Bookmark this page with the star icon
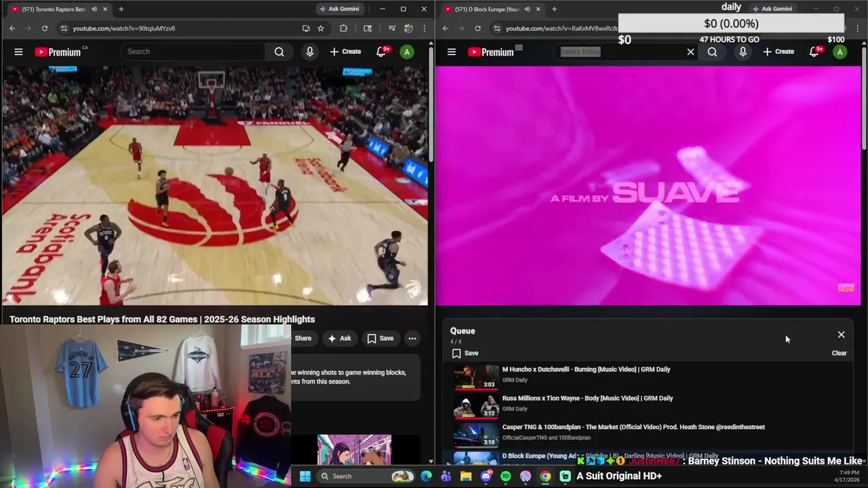Image resolution: width=868 pixels, height=488 pixels. click(x=321, y=28)
